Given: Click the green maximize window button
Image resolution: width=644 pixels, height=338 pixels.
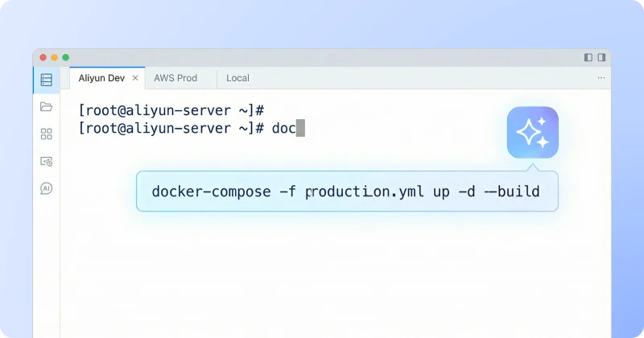Looking at the screenshot, I should pyautogui.click(x=66, y=57).
